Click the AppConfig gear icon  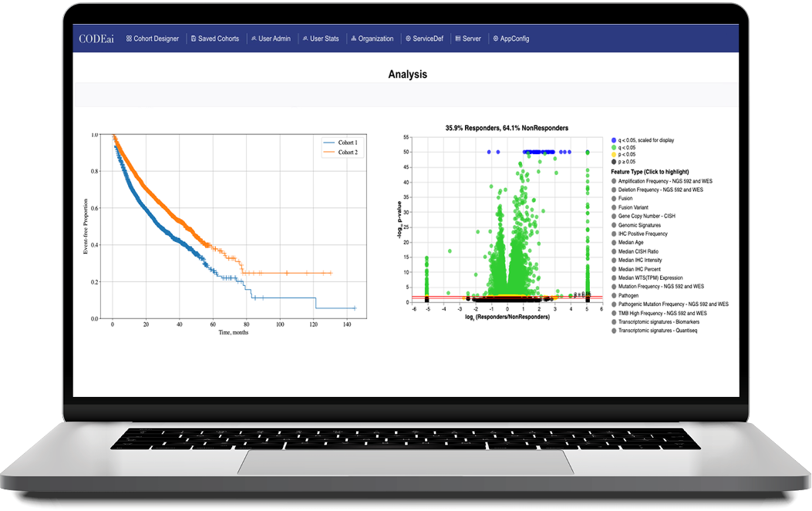click(496, 39)
